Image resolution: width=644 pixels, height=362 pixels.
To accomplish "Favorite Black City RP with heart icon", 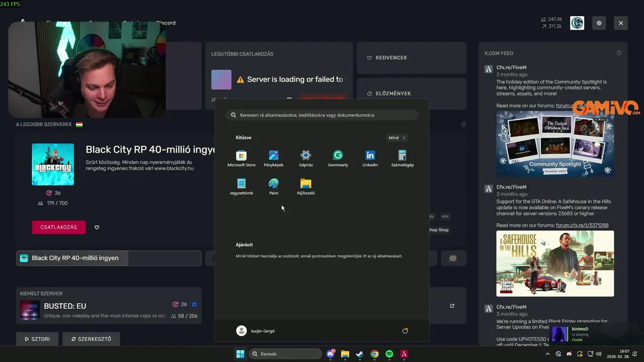I will click(97, 227).
